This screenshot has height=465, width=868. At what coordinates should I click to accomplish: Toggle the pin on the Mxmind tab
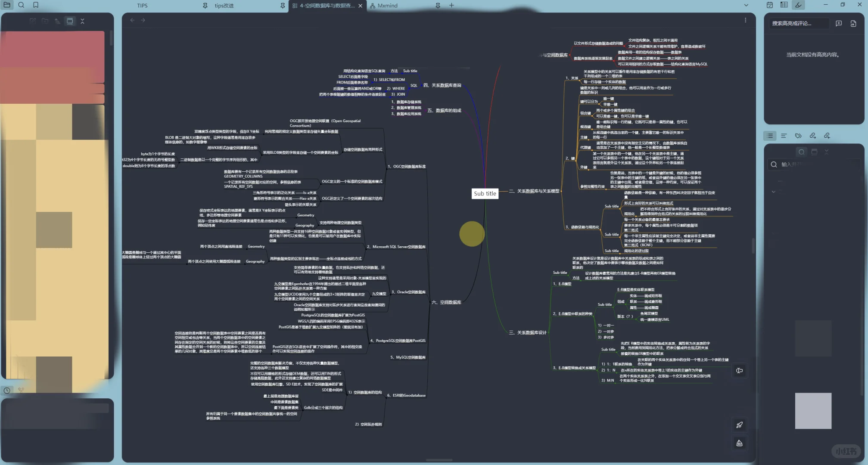pos(438,6)
